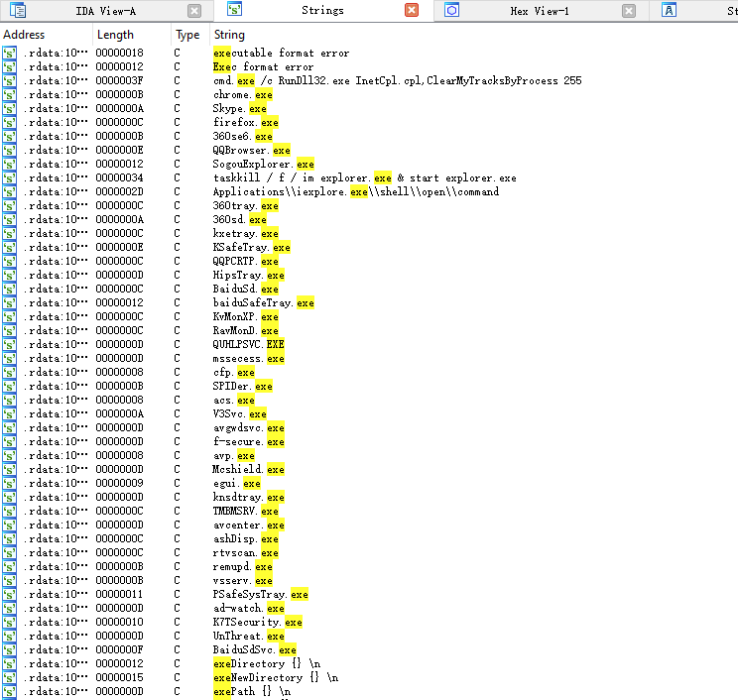This screenshot has height=700, width=738.
Task: Select the QUHLPSVC.EXE string
Action: 249,344
